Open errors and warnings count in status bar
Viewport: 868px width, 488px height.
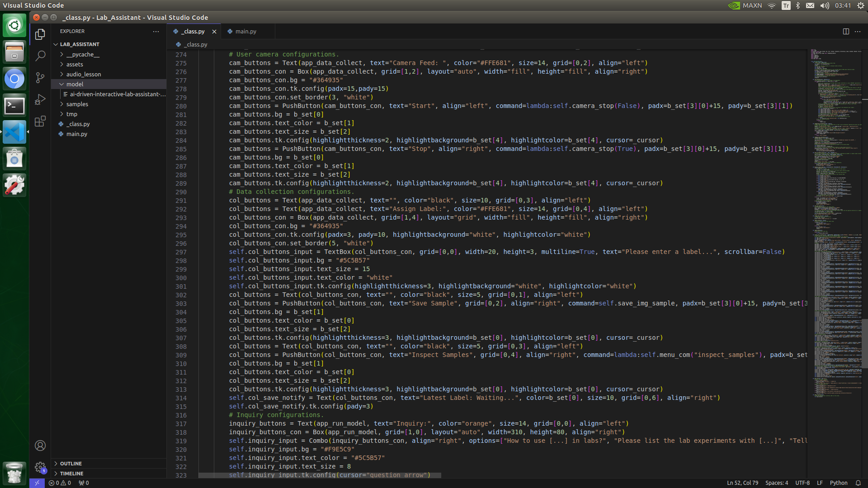(60, 483)
